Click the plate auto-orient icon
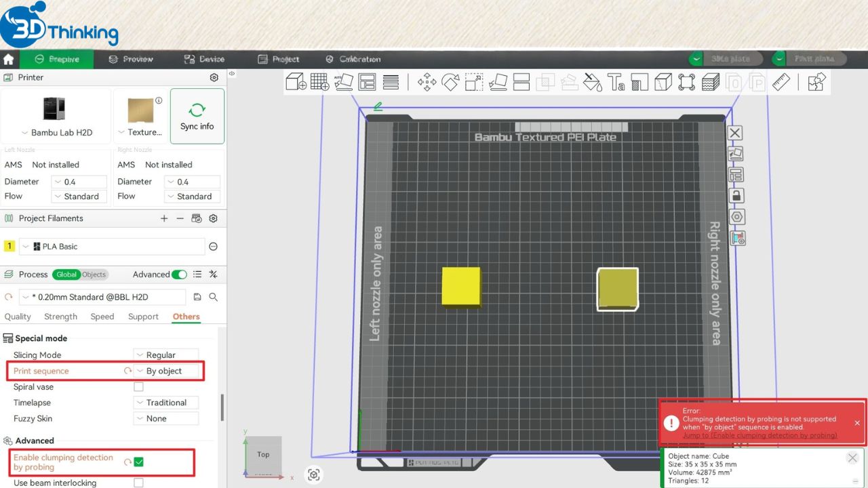This screenshot has height=488, width=868. point(736,154)
